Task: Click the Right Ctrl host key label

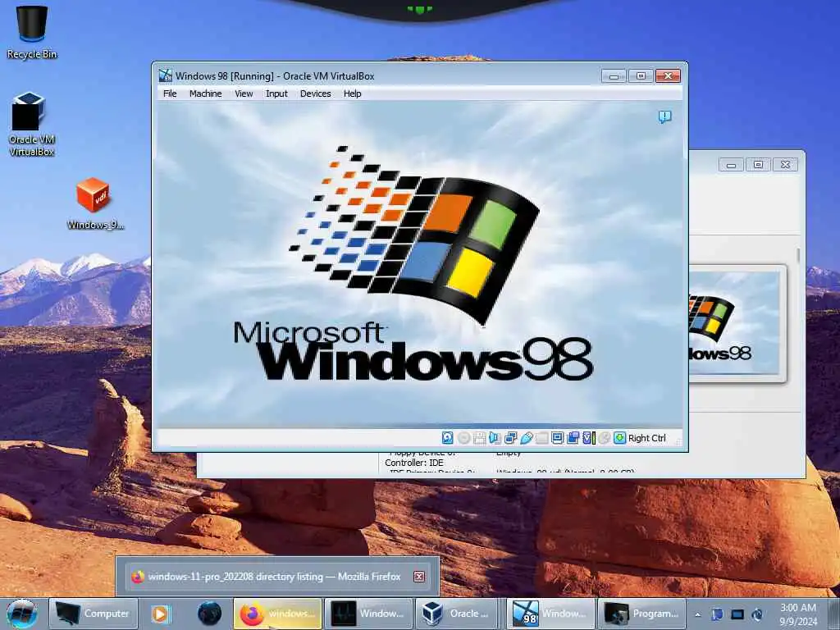Action: 646,438
